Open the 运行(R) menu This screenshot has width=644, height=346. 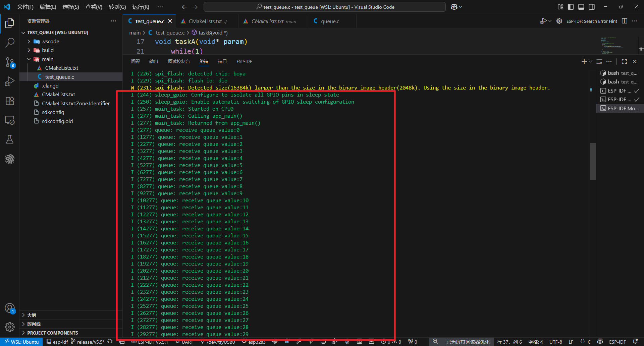(141, 7)
